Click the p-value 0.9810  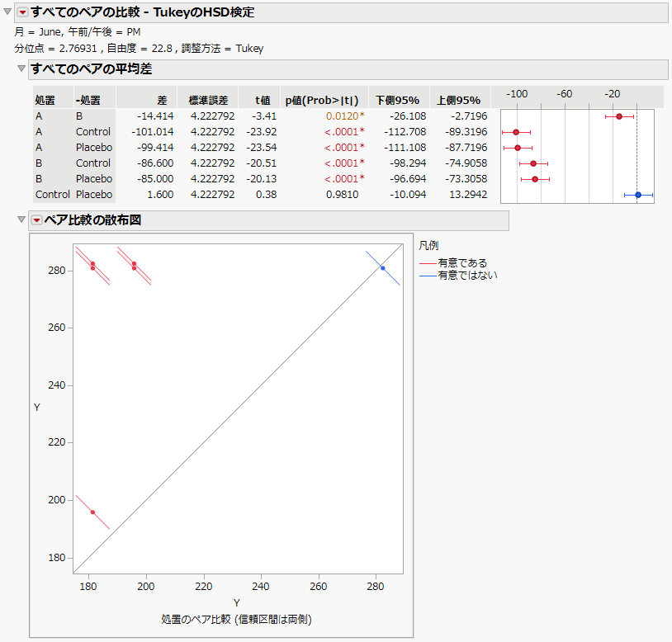point(342,195)
